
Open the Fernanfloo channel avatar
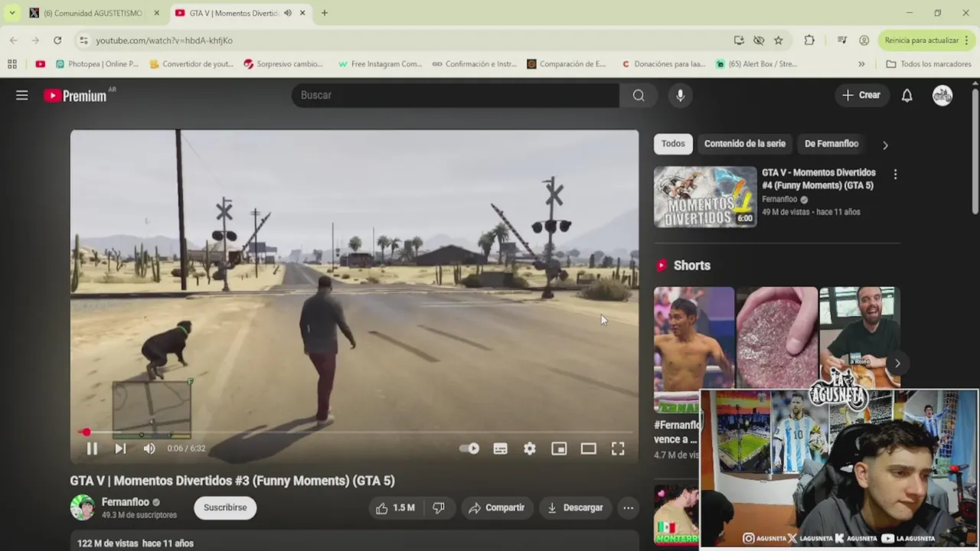click(82, 507)
